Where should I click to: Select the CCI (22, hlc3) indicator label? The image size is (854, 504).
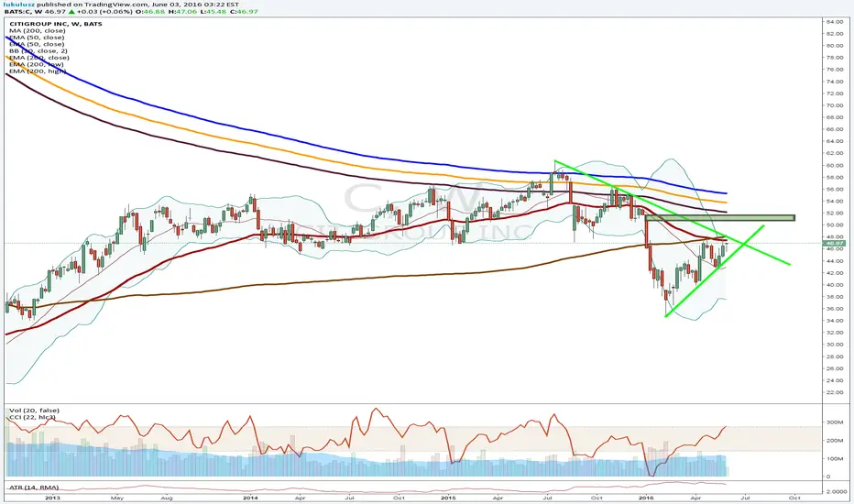tap(32, 417)
